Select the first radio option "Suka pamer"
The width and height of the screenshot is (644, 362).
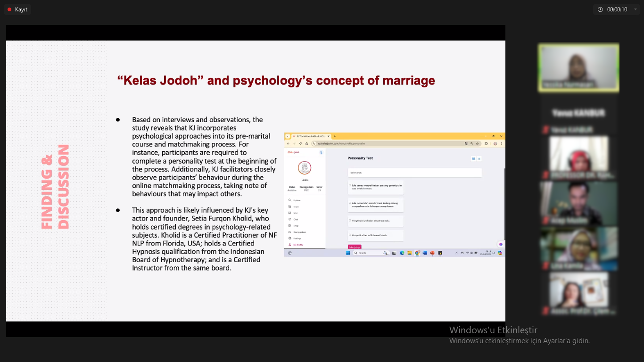(350, 185)
